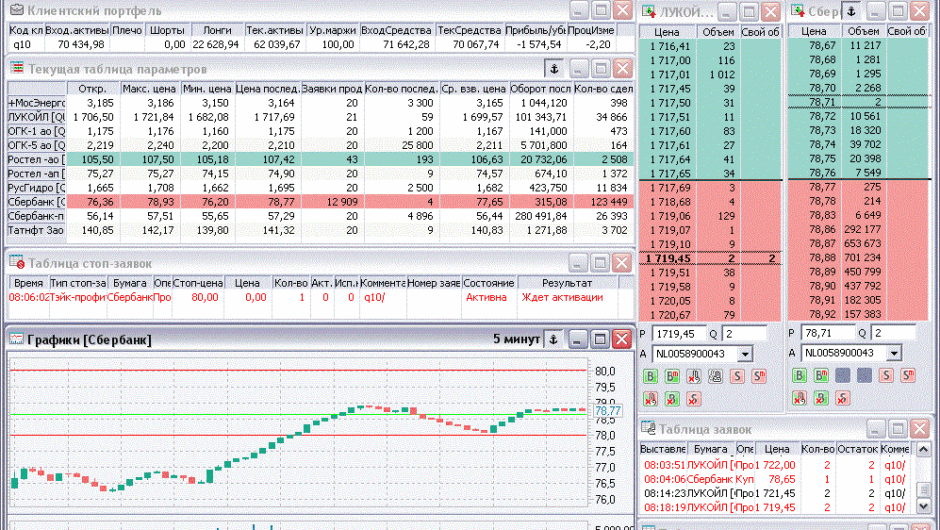Toggle anchor pin on Сбербанк order book window
Screen dimensions: 940x530
pyautogui.click(x=851, y=11)
